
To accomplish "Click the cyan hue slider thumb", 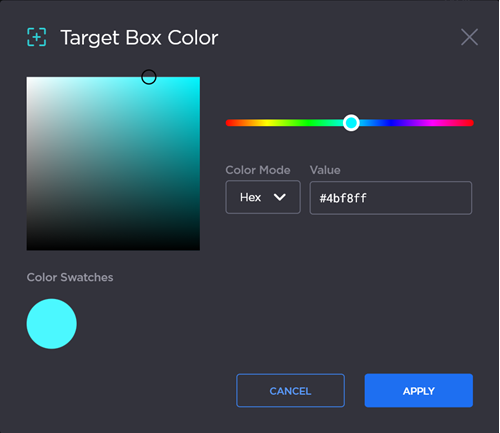I will 351,123.
